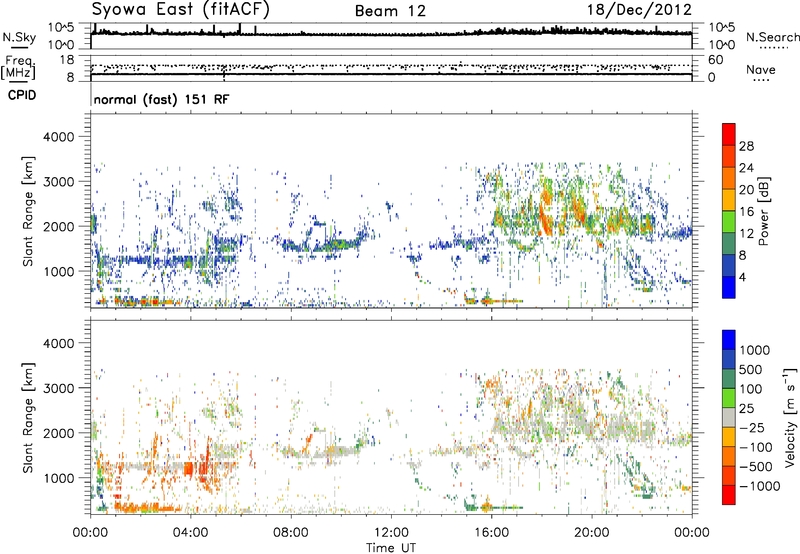The height and width of the screenshot is (554, 800).
Task: Click the light green 12–16 dB Power segment
Action: pyautogui.click(x=729, y=222)
